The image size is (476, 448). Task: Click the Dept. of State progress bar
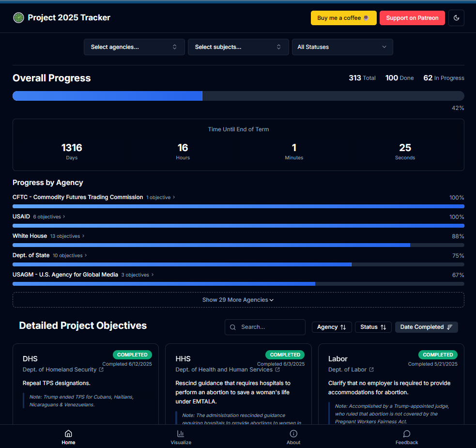(x=238, y=264)
